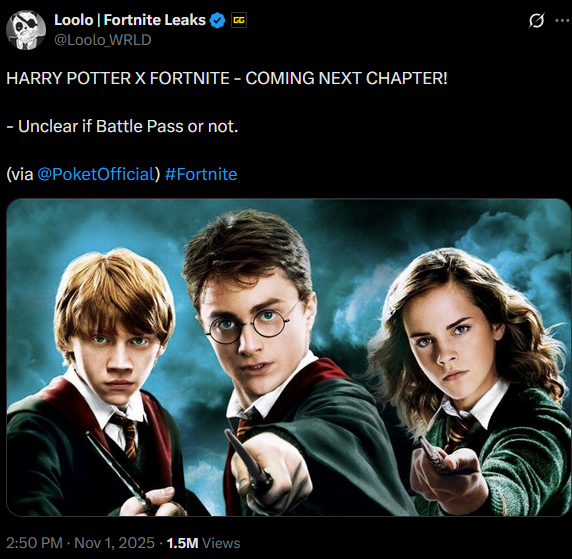Viewport: 572px width, 559px height.
Task: Click Harry's round glasses in the image
Action: click(248, 324)
